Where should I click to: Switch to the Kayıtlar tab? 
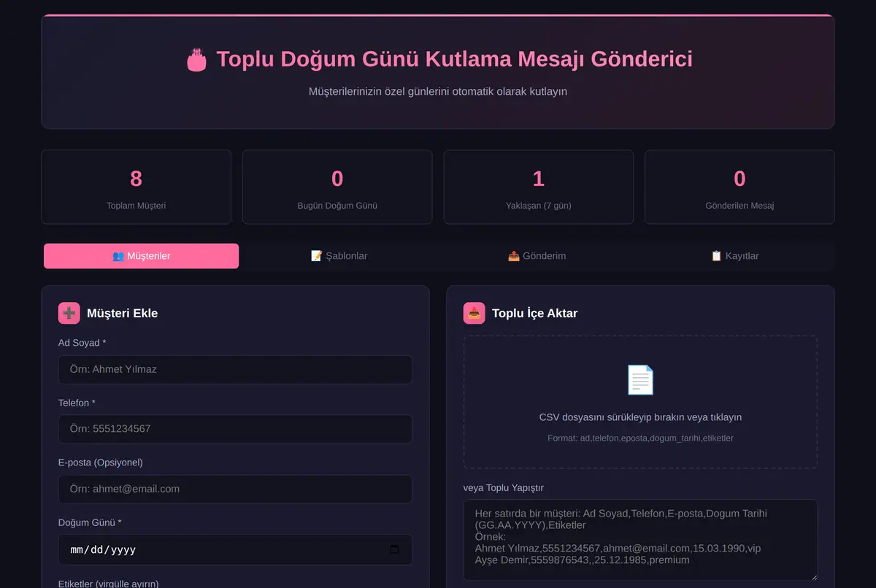(x=734, y=256)
